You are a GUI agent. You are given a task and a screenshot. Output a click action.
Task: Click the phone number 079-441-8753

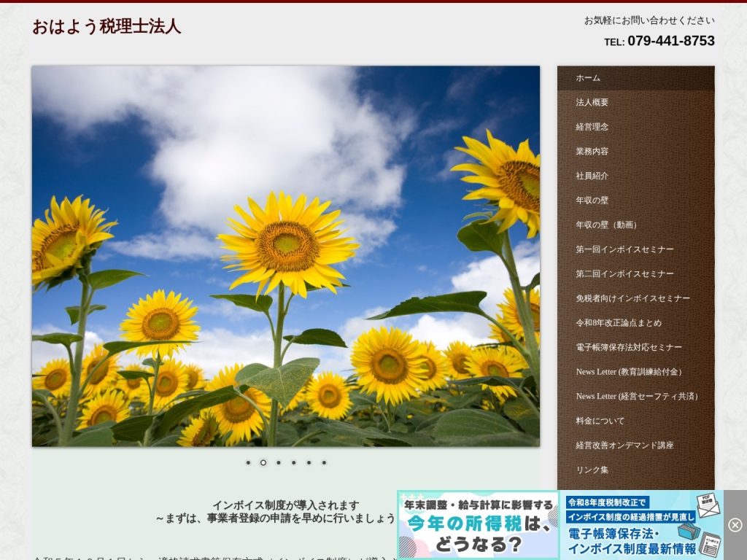[671, 41]
